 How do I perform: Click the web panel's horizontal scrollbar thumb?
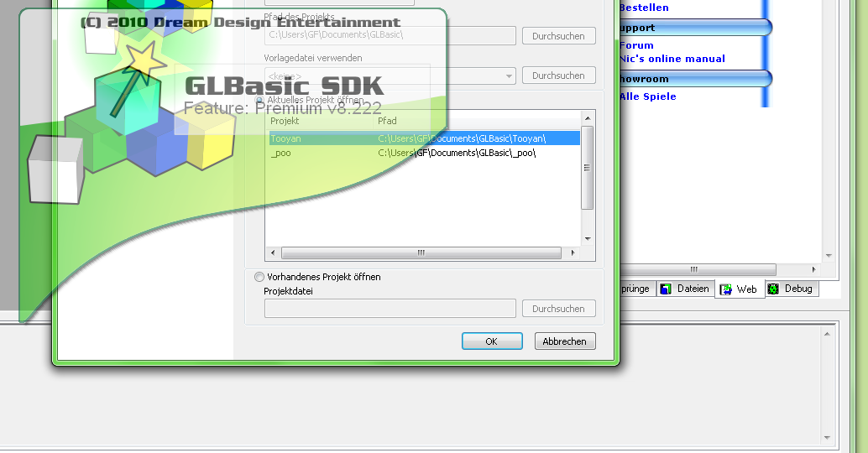click(698, 270)
